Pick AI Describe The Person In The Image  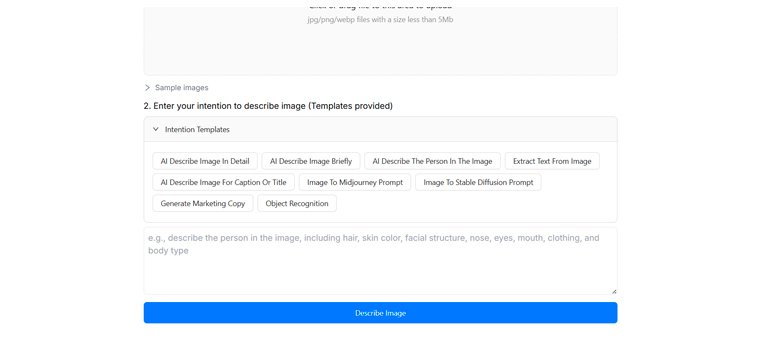432,161
